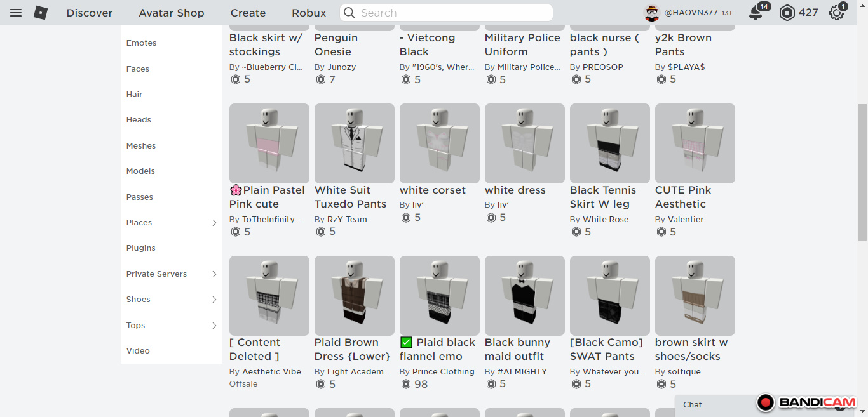The image size is (868, 417).
Task: Click the Roblox logo home icon
Action: tap(41, 13)
